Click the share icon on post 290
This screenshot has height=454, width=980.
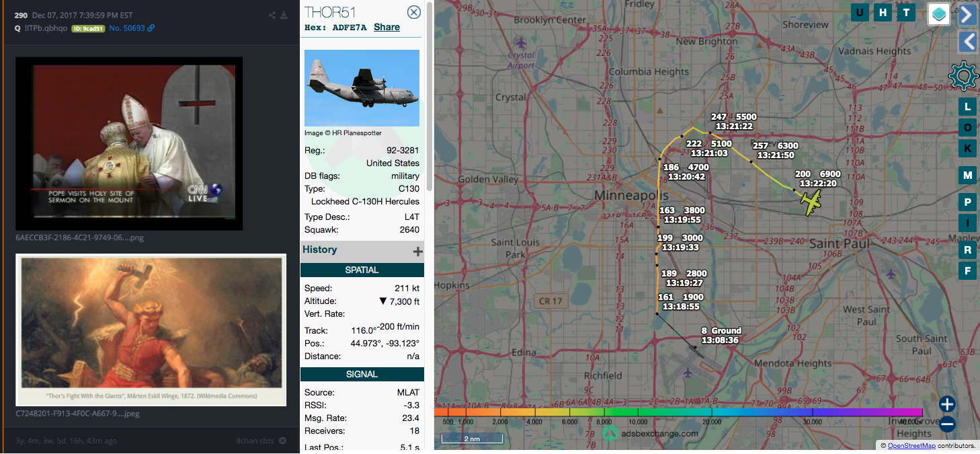tap(272, 15)
